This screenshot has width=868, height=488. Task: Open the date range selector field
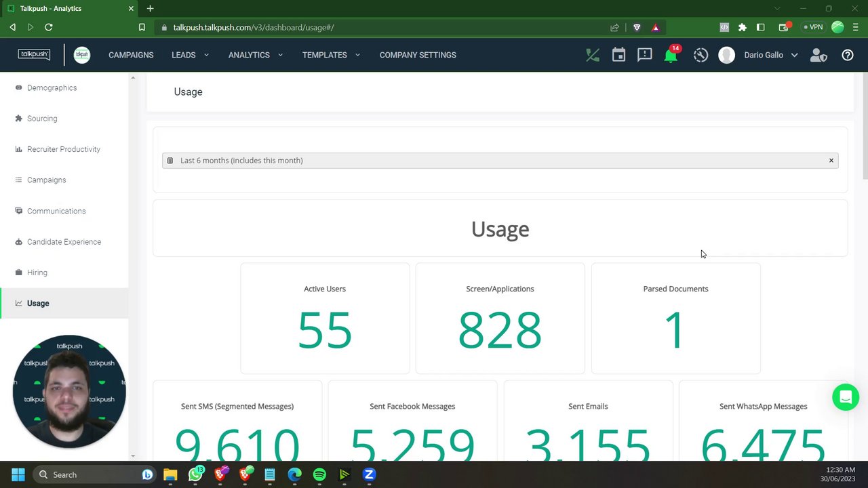[500, 161]
